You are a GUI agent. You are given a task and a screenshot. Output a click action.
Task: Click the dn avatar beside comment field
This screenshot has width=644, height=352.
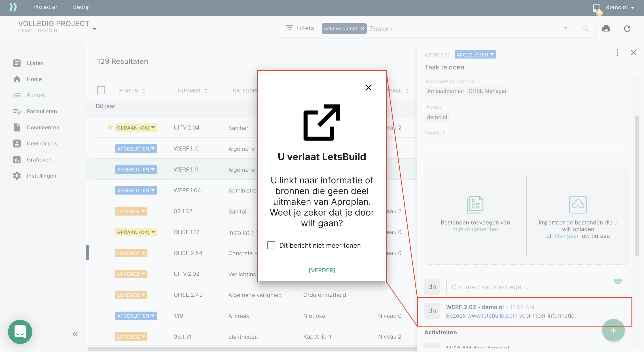[x=432, y=287]
